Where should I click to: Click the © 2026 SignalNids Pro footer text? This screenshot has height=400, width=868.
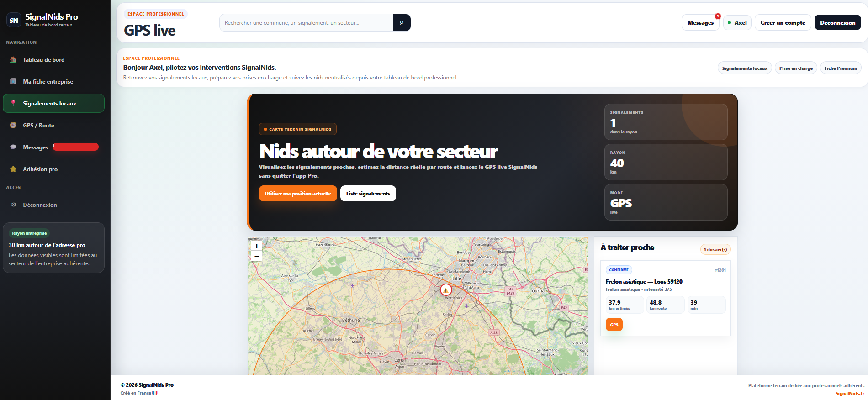pos(147,385)
